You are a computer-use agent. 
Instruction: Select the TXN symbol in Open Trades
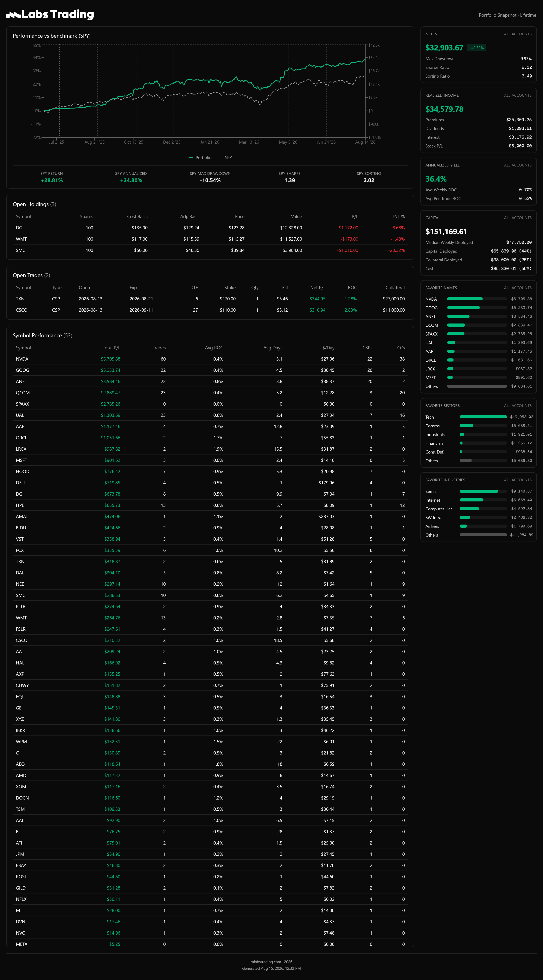point(20,299)
